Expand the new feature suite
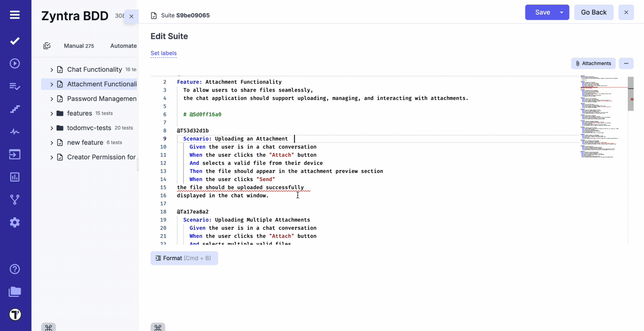 (51, 143)
